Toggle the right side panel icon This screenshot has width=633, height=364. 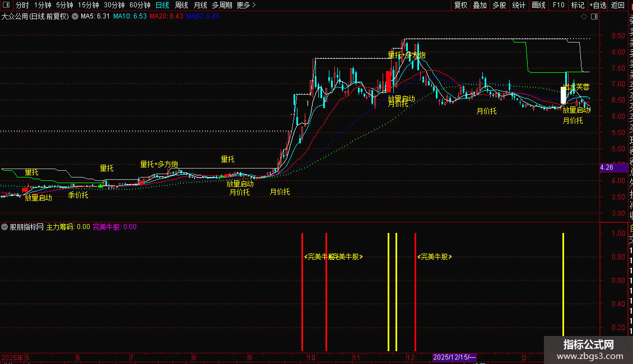coord(594,17)
